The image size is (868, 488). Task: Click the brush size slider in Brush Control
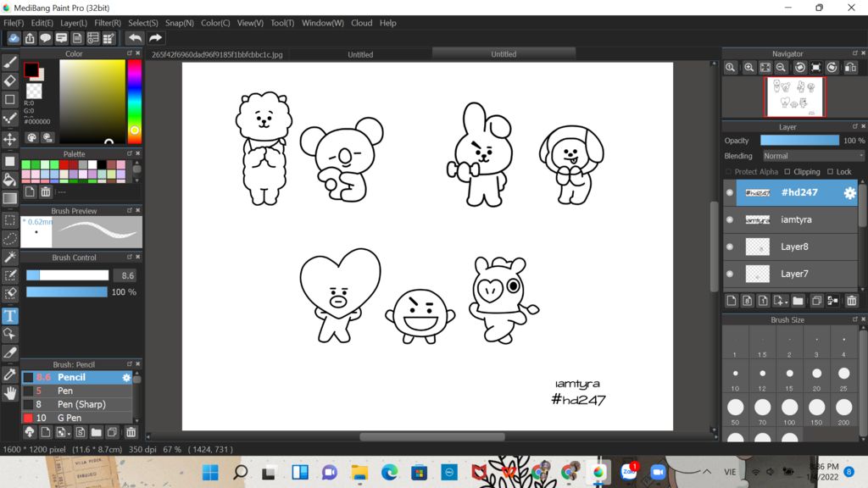67,275
